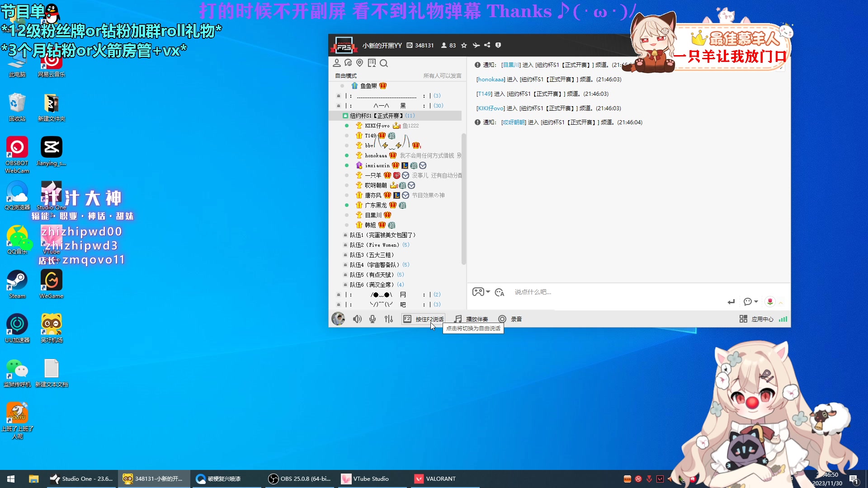This screenshot has height=488, width=868.
Task: Switch 按住F2说话 to free talk mode
Action: click(424, 319)
